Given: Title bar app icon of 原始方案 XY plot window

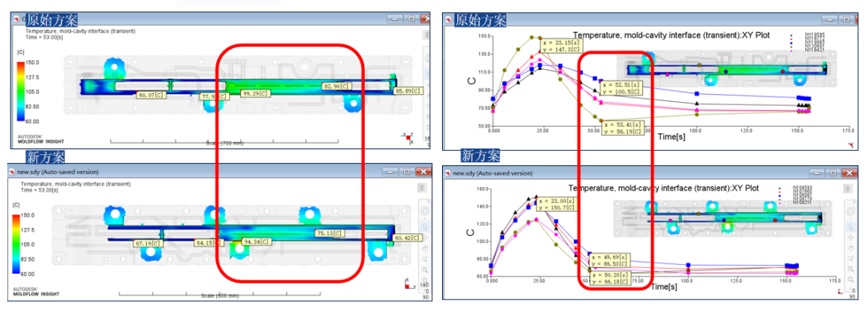Looking at the screenshot, I should coord(448,19).
